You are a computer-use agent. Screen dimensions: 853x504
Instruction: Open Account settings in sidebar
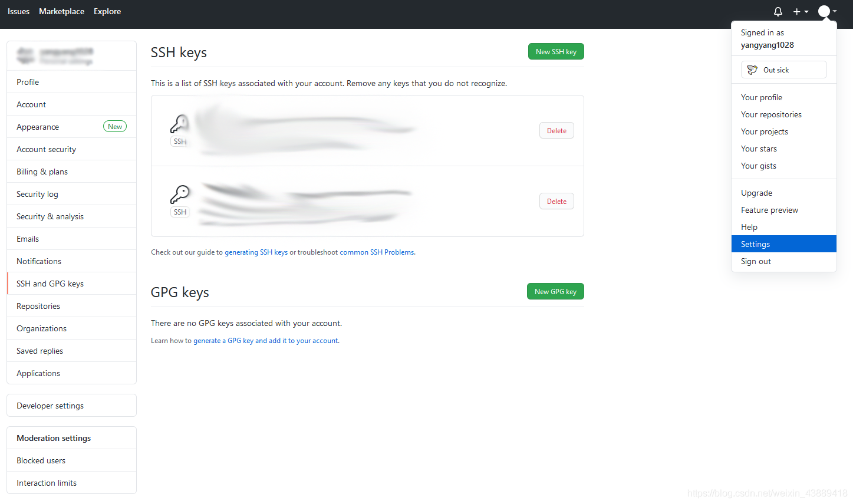tap(71, 104)
